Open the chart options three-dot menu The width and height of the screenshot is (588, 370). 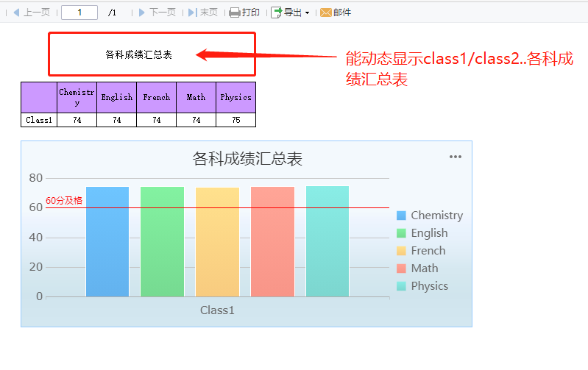tap(456, 157)
